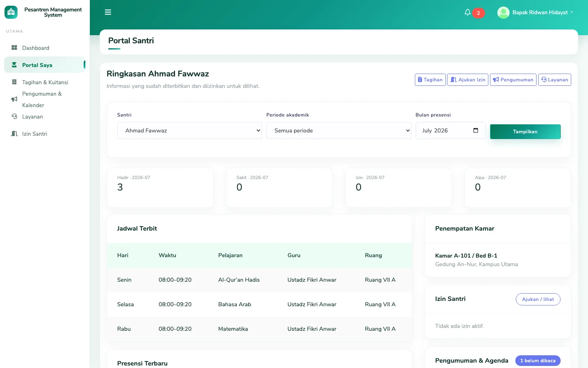588x368 pixels.
Task: Click the Hadir 2026-07 attendance card
Action: click(160, 188)
